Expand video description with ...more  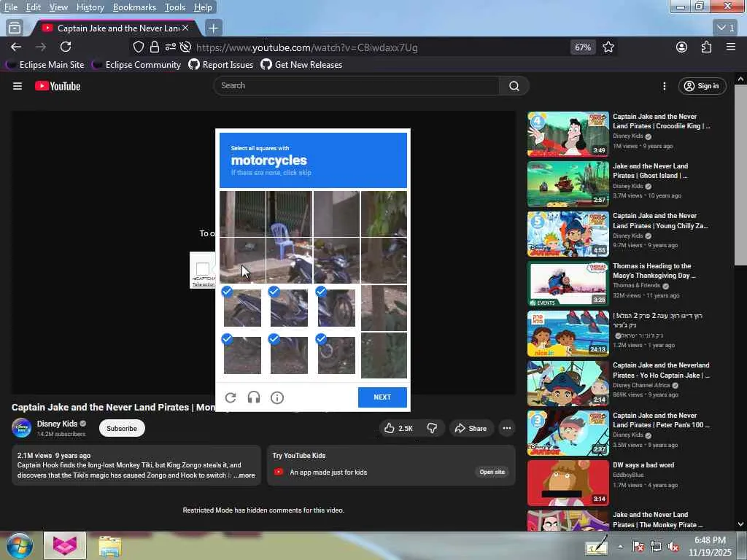pyautogui.click(x=244, y=475)
